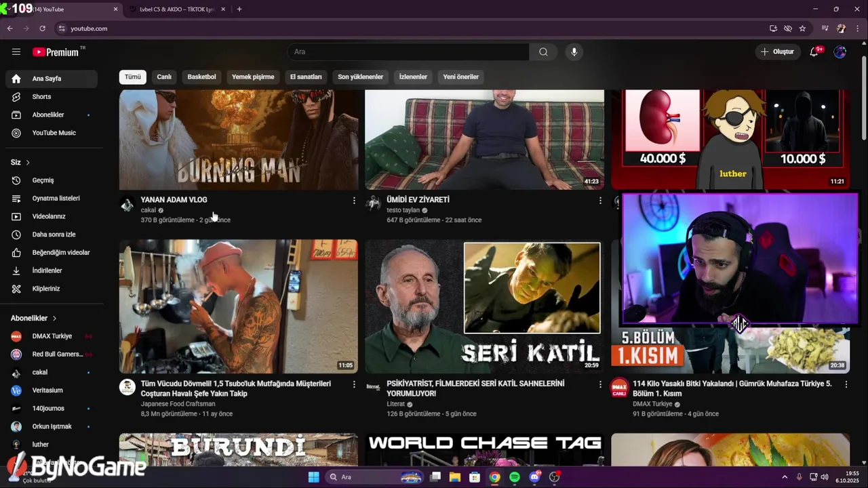
Task: Open luther subscription in the sidebar
Action: tap(52, 445)
